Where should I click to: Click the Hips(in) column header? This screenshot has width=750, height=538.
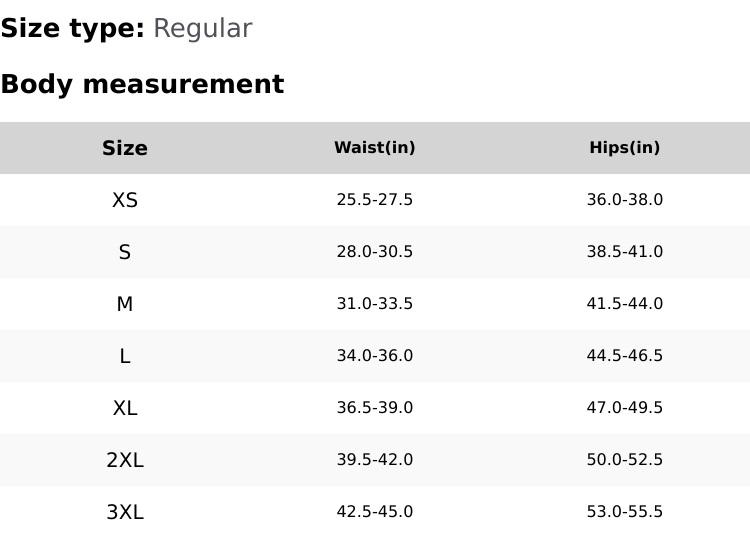pos(625,148)
